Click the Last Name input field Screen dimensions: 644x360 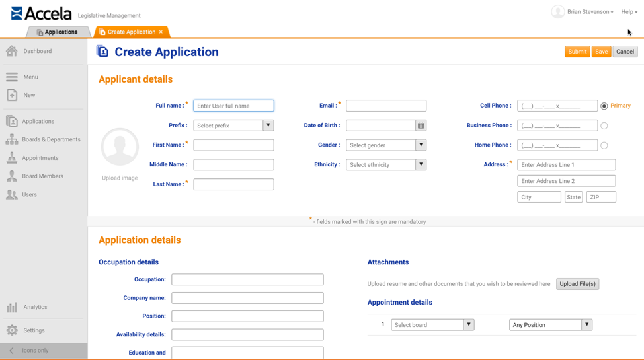233,184
